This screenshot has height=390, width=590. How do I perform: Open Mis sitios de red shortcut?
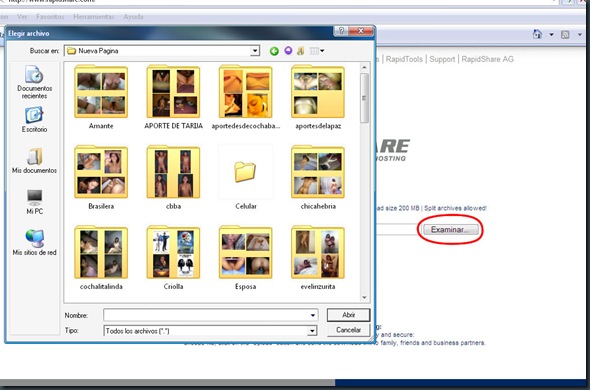(x=34, y=243)
